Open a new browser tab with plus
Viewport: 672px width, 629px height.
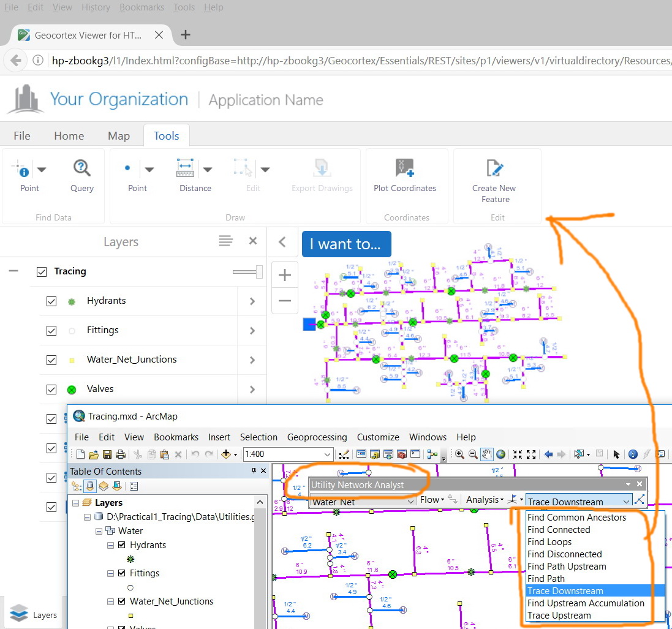click(186, 35)
